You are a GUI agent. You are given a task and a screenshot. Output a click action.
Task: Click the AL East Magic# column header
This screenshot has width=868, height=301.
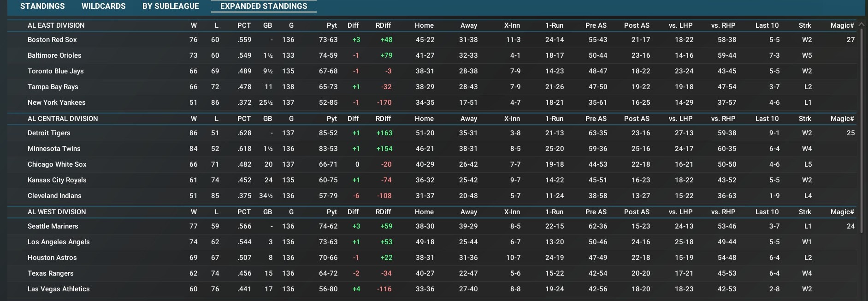[842, 25]
